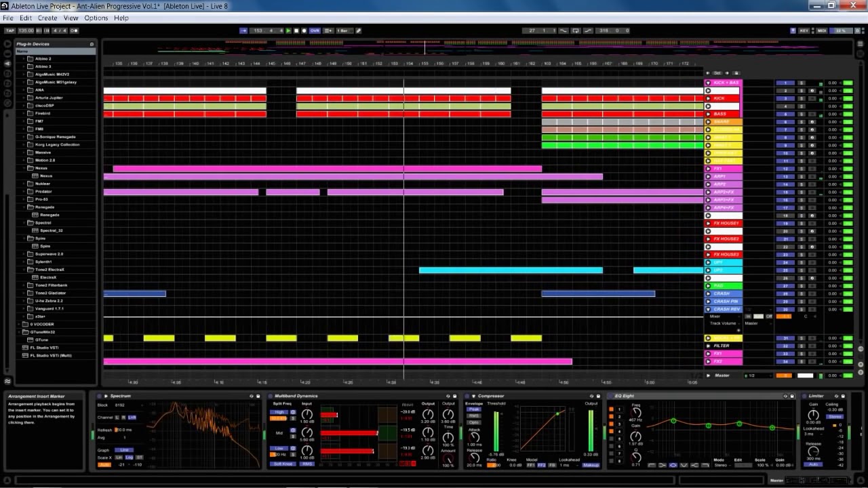Image resolution: width=868 pixels, height=488 pixels.
Task: Click the Limiter Gain knob
Action: pos(813,415)
